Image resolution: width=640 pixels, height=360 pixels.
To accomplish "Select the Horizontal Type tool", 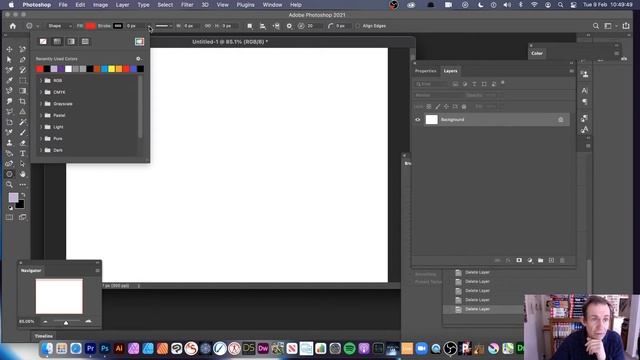I will click(x=22, y=153).
